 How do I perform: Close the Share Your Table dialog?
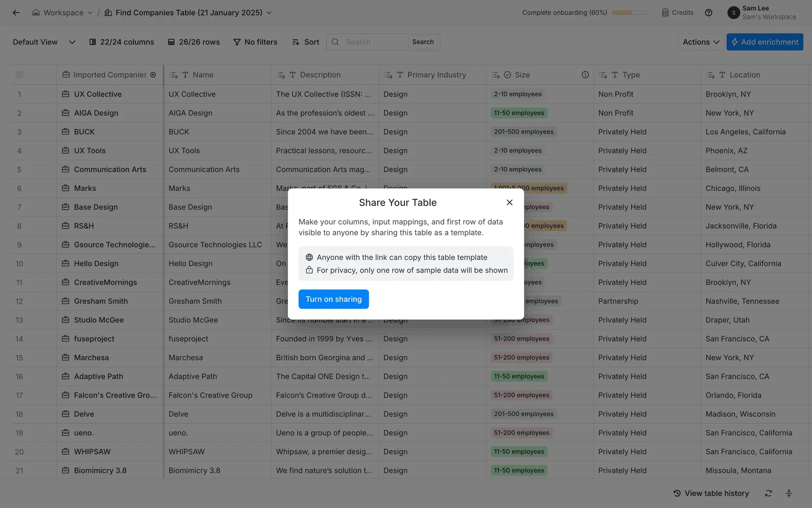point(509,202)
